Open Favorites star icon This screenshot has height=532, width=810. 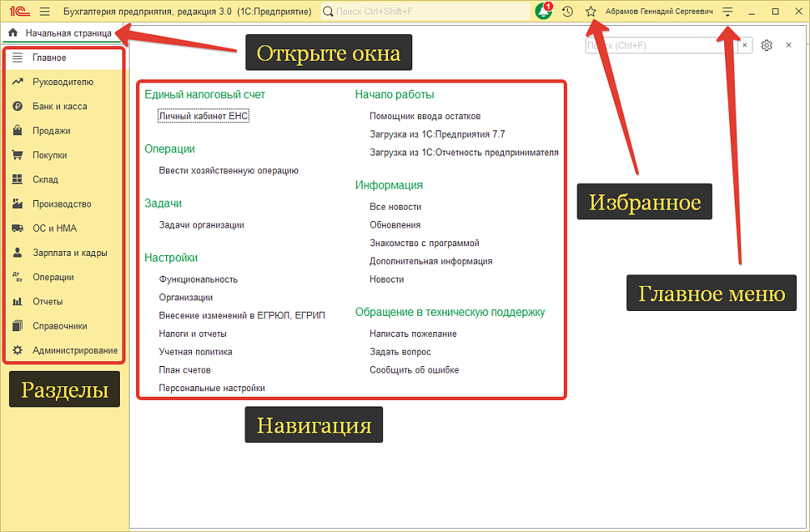coord(591,11)
